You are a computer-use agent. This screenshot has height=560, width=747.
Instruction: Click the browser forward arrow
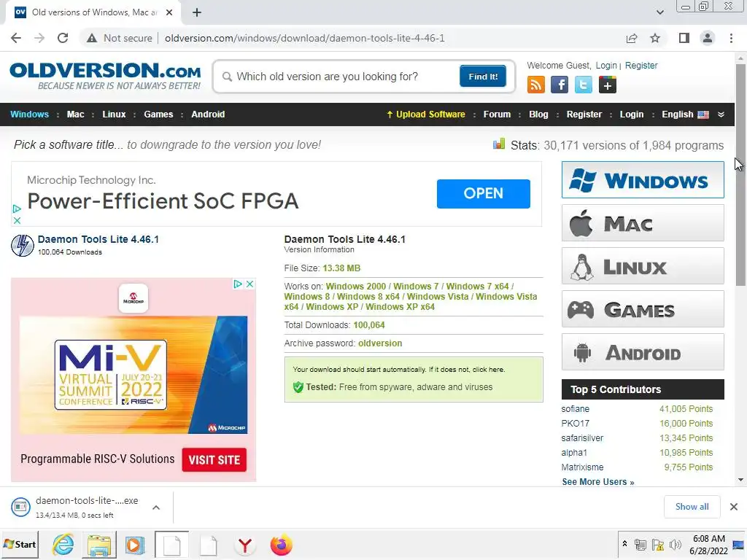click(x=39, y=38)
